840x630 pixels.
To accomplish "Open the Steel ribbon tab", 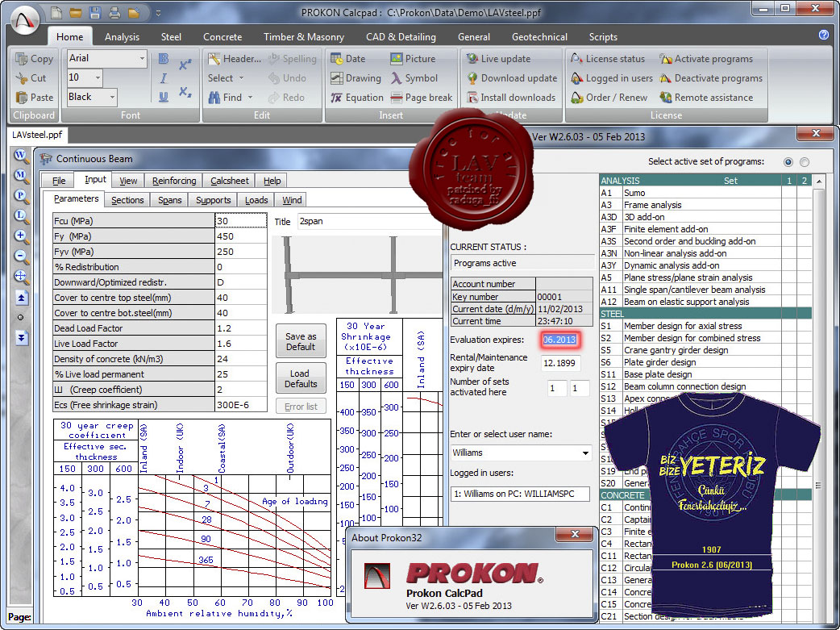I will (x=171, y=37).
